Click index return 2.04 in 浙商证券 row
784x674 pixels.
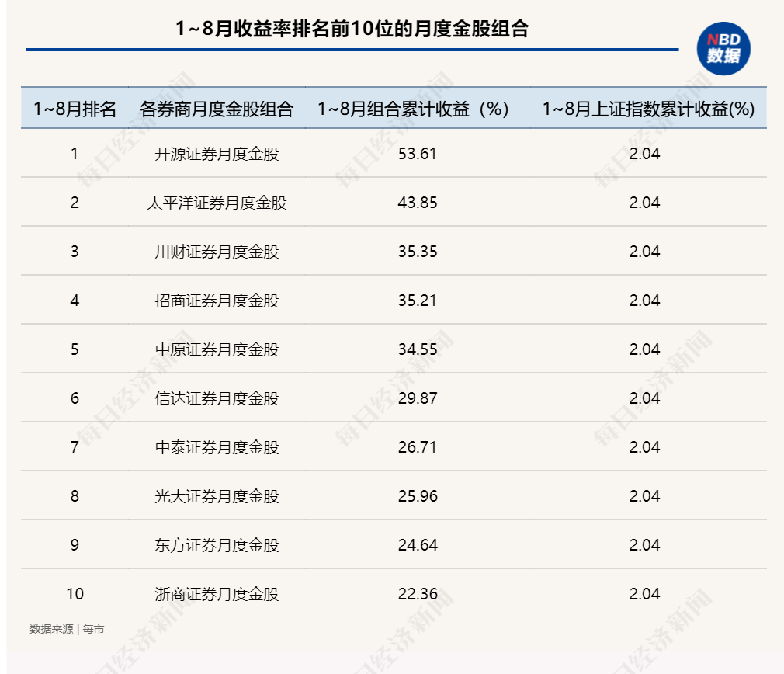click(644, 593)
